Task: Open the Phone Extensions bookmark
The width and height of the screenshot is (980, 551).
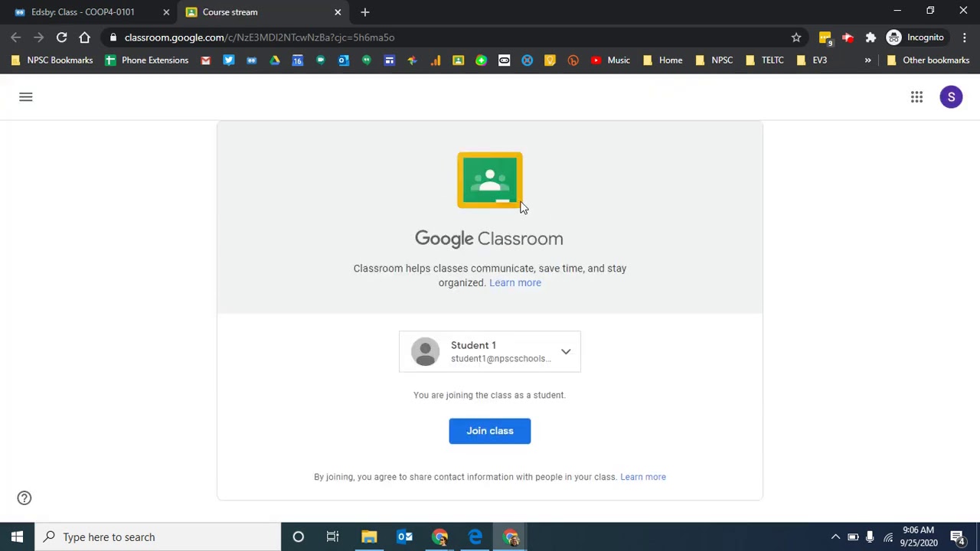Action: pos(146,60)
